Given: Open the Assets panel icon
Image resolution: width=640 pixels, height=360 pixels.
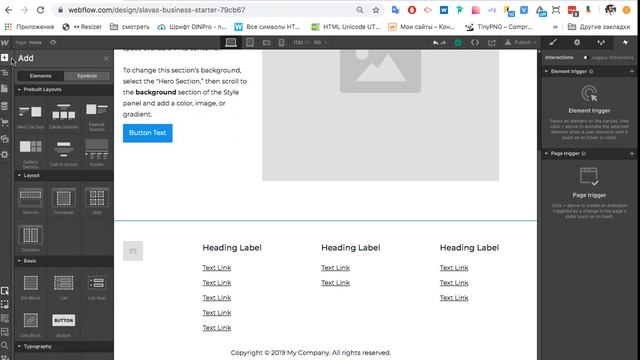Looking at the screenshot, I should tap(4, 139).
